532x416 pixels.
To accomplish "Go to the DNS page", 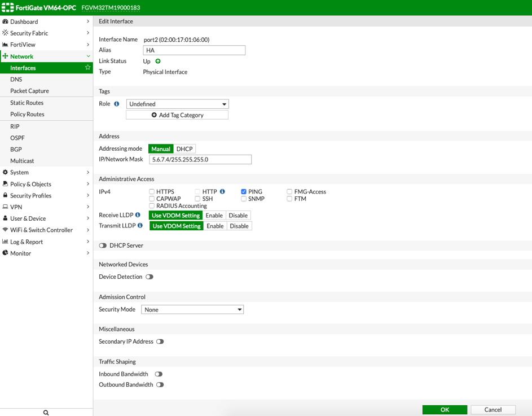I will [x=17, y=79].
